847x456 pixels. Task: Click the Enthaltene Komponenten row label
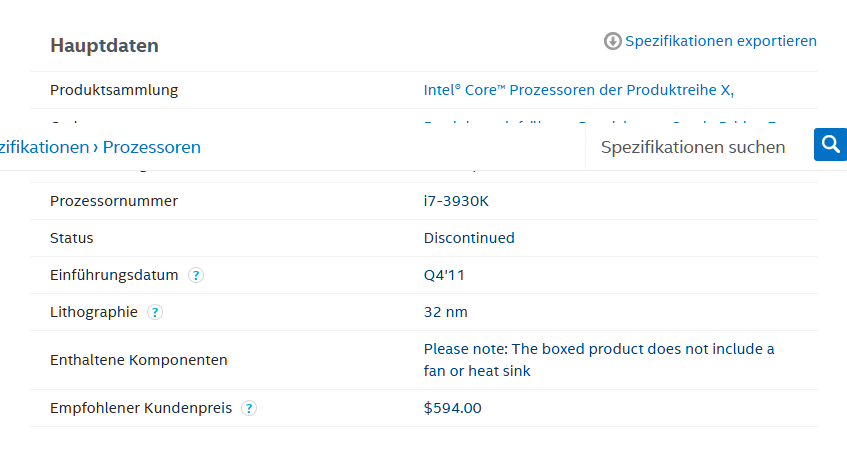[138, 360]
